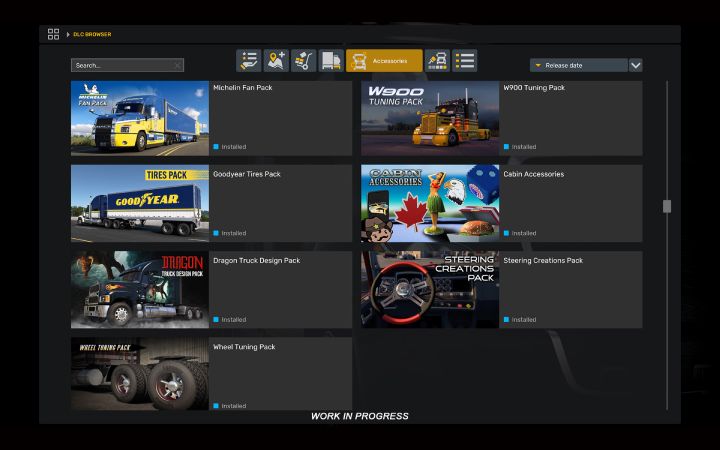This screenshot has height=450, width=720.
Task: Select the Accessories tab
Action: (384, 61)
